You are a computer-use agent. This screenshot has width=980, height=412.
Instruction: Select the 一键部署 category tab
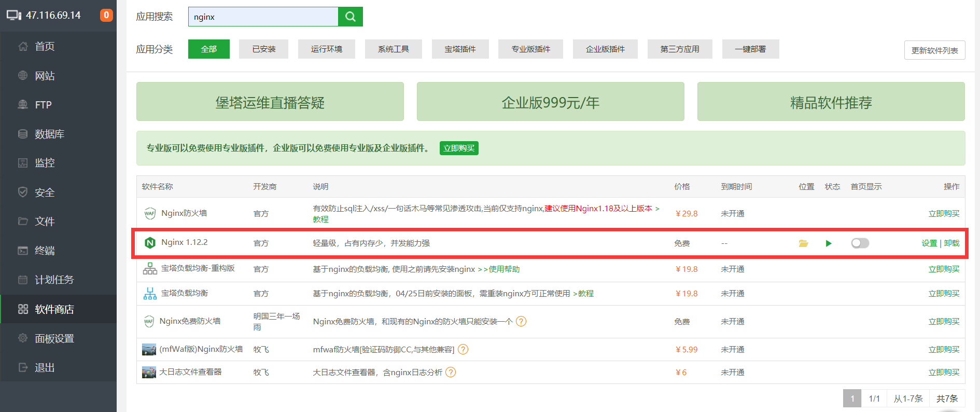tap(751, 49)
